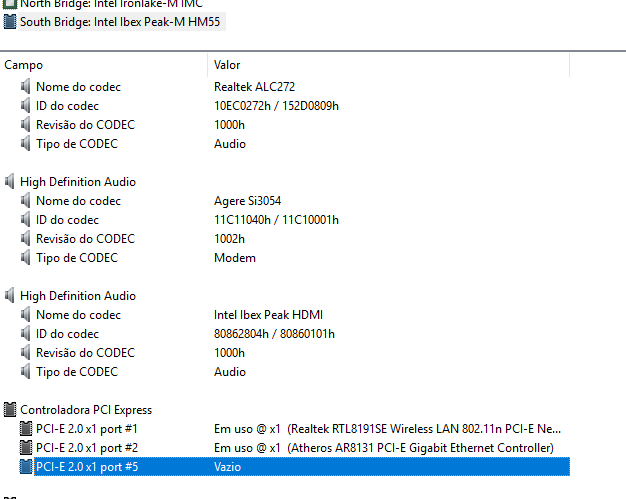Select the Nome do codec label on the Agere Si3054 row
Viewport: 626px width, 499px height.
pos(78,201)
